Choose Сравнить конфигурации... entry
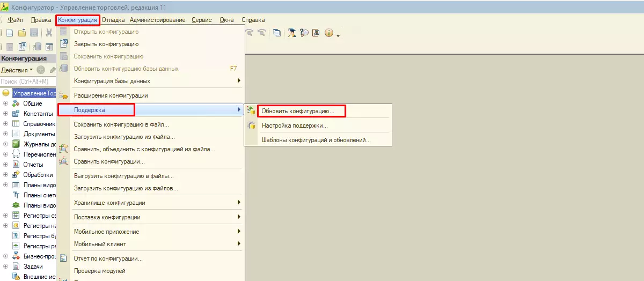 [x=150, y=161]
